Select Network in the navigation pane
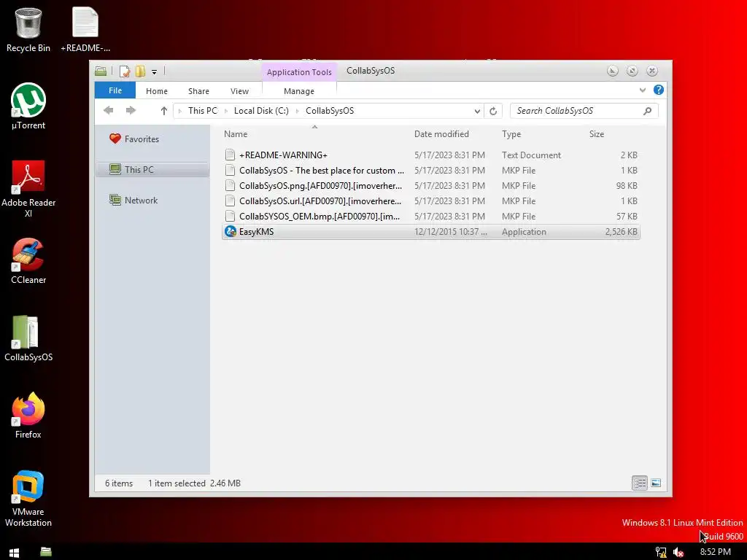Viewport: 747px width, 560px height. click(x=141, y=201)
